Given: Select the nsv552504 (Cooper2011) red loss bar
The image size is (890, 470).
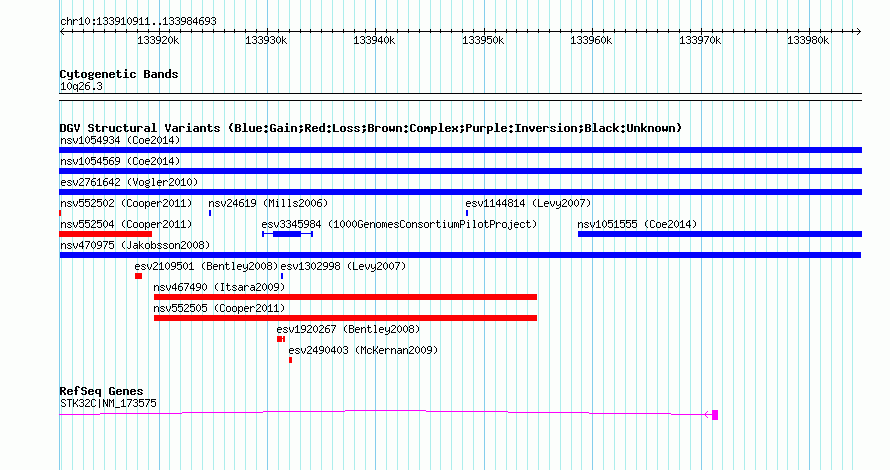Looking at the screenshot, I should click(x=106, y=234).
